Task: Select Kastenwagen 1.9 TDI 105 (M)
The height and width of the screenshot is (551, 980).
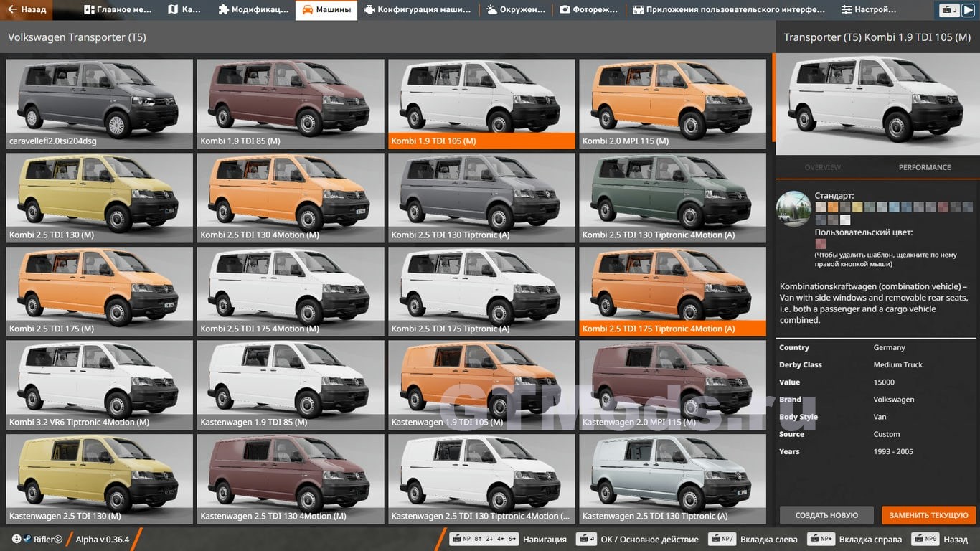Action: (481, 385)
